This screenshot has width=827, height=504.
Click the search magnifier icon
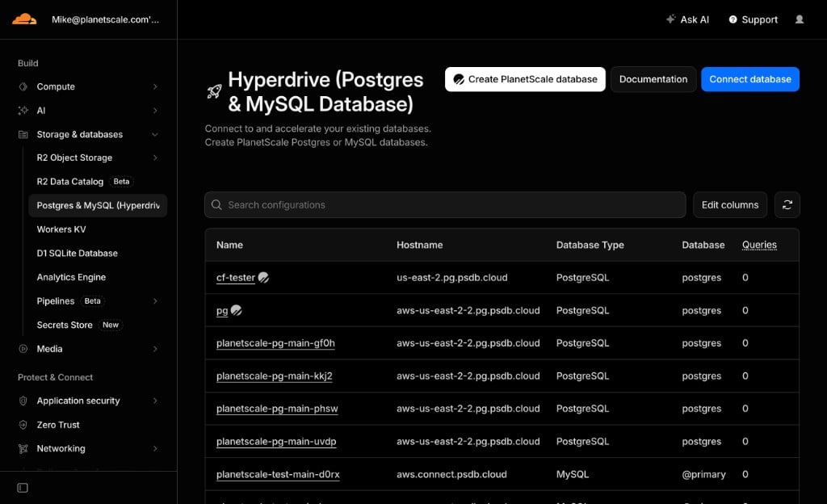coord(216,204)
